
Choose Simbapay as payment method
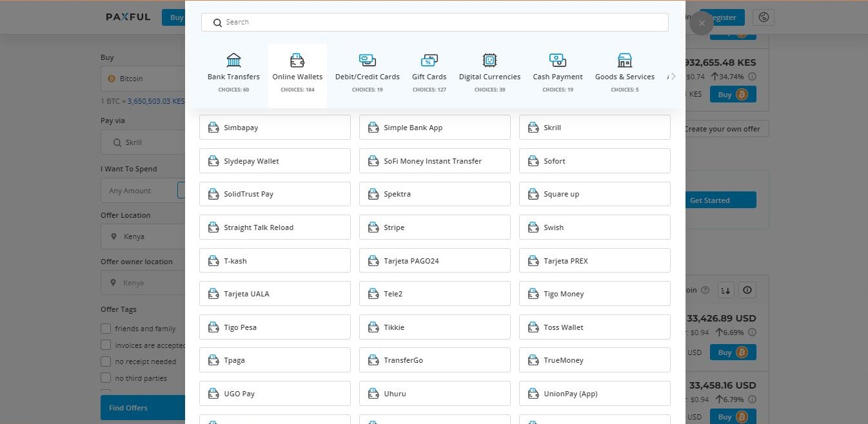pyautogui.click(x=275, y=128)
